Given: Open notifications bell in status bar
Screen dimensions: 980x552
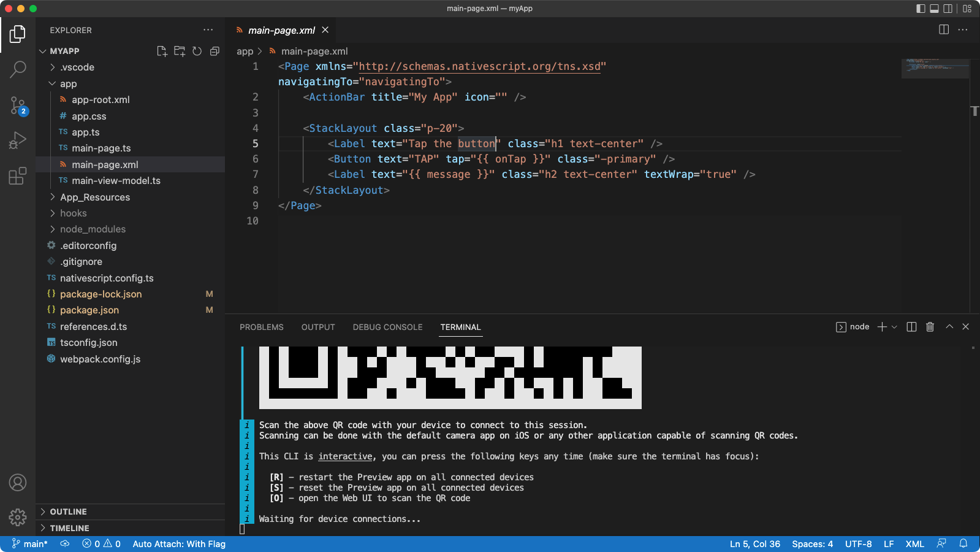Looking at the screenshot, I should coord(963,544).
